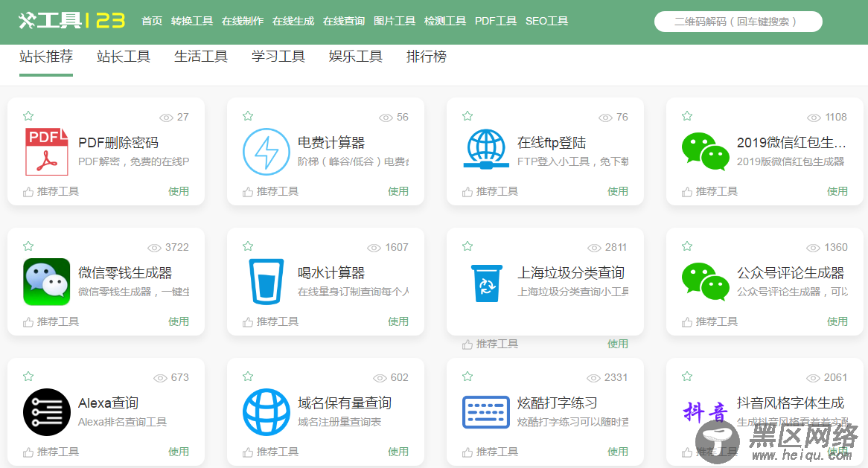
Task: Click 使用 on the 微信零钱生成器 card
Action: [x=179, y=321]
